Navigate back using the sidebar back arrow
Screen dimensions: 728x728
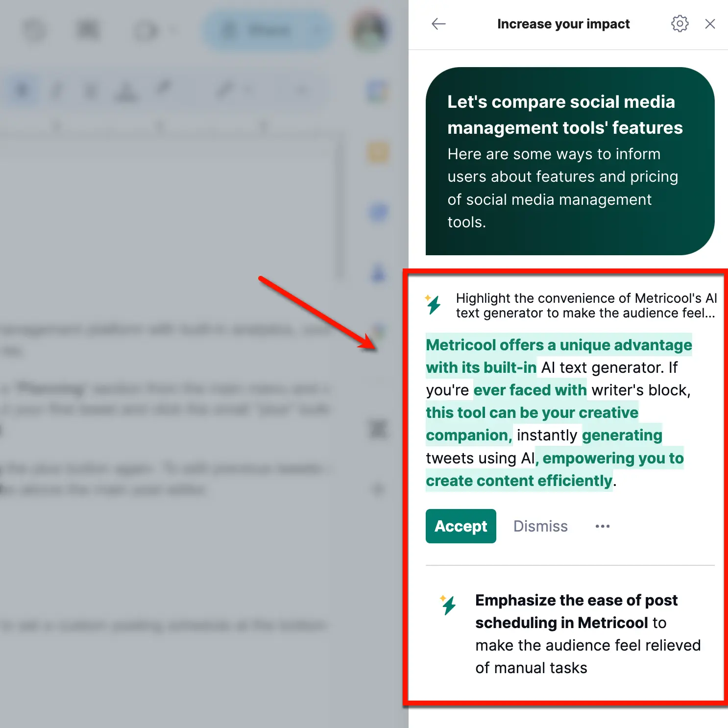click(x=438, y=24)
